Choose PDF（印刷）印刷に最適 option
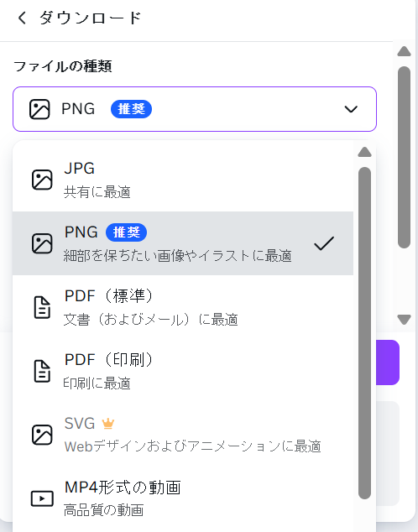Viewport: 418px width, 532px height. pos(183,371)
